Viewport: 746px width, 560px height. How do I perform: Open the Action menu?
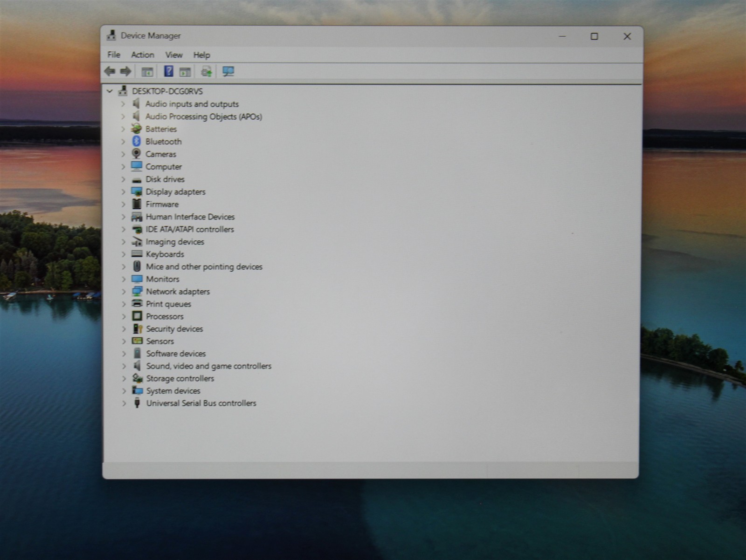[143, 55]
